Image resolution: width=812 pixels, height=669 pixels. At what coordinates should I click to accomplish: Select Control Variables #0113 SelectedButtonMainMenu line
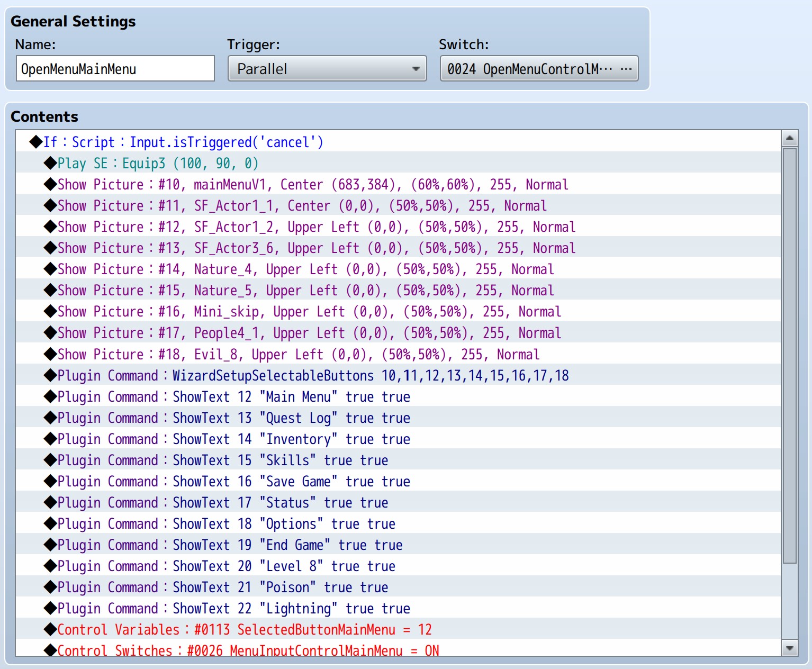(x=244, y=630)
